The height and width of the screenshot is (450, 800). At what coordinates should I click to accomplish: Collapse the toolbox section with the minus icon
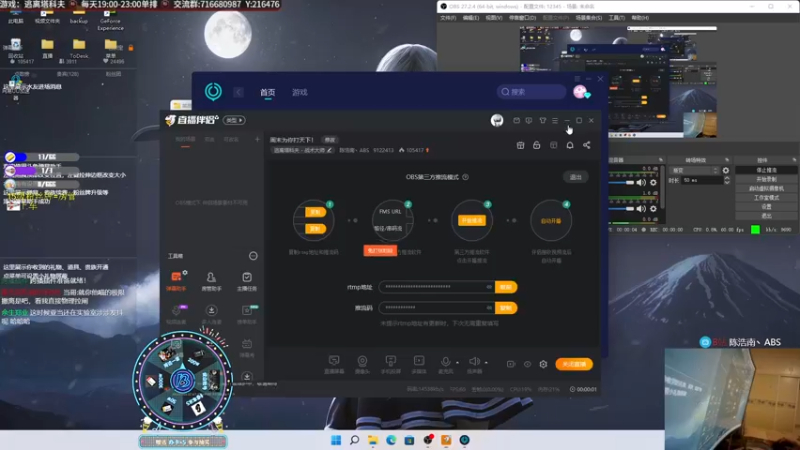pos(253,256)
